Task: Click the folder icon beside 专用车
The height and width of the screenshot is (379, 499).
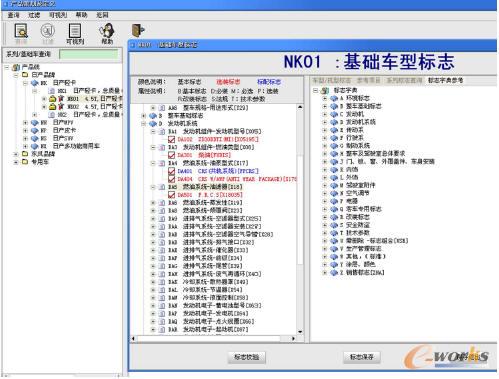Action: point(25,162)
